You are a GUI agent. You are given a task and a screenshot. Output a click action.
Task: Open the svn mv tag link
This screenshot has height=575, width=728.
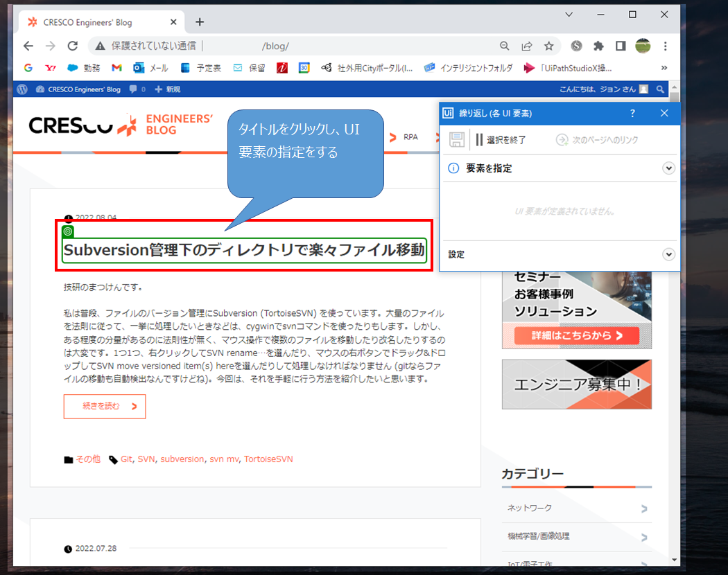[224, 459]
